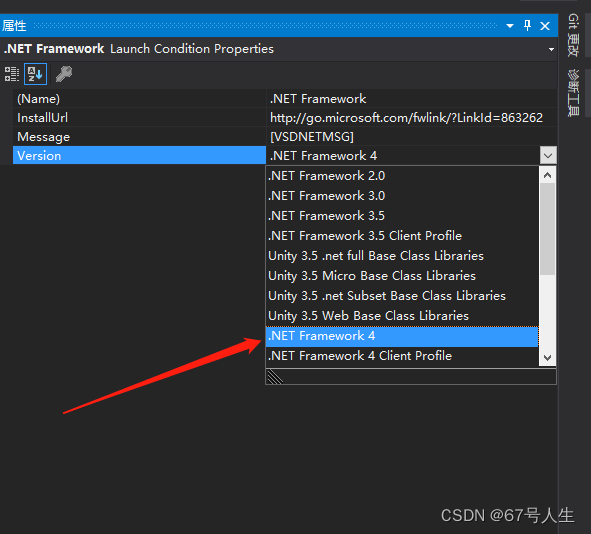Choose Unity 3.5 Micro Base Class Libraries

403,276
